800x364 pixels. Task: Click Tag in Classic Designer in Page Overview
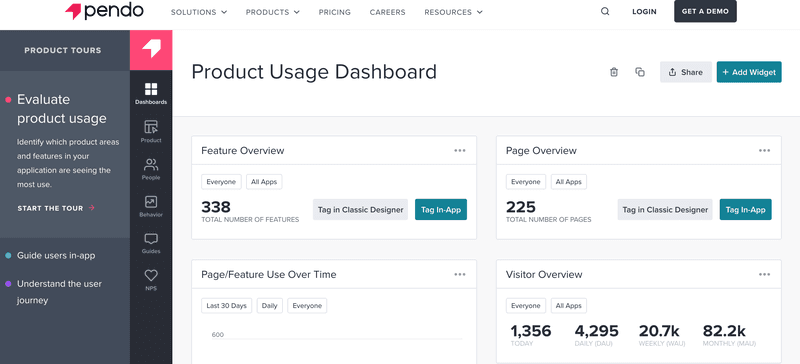(665, 210)
